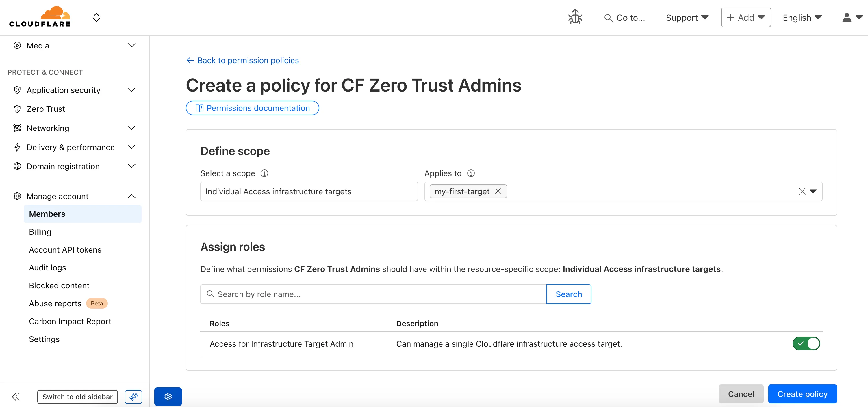The image size is (868, 407).
Task: Select the Zero Trust shield icon
Action: click(x=18, y=109)
